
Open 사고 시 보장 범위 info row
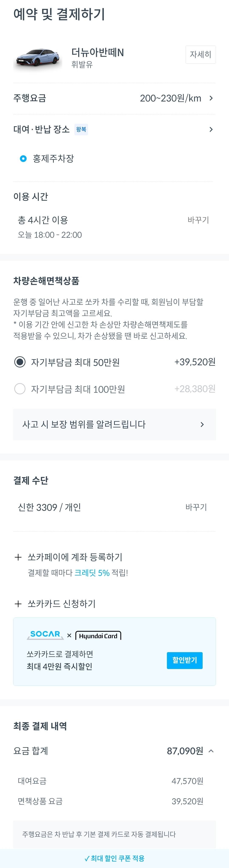coord(114,424)
